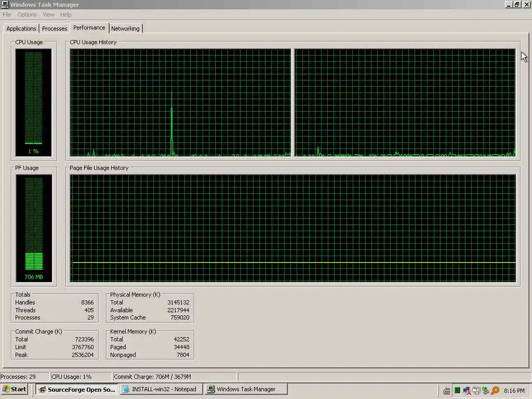Viewport: 532px width, 399px height.
Task: Click the 'Handles' label
Action: pos(25,302)
